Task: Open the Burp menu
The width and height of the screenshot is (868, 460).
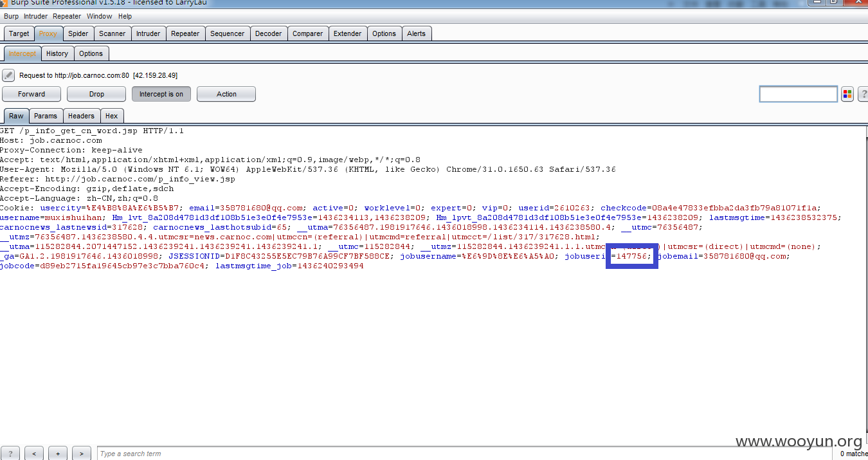Action: pyautogui.click(x=12, y=16)
